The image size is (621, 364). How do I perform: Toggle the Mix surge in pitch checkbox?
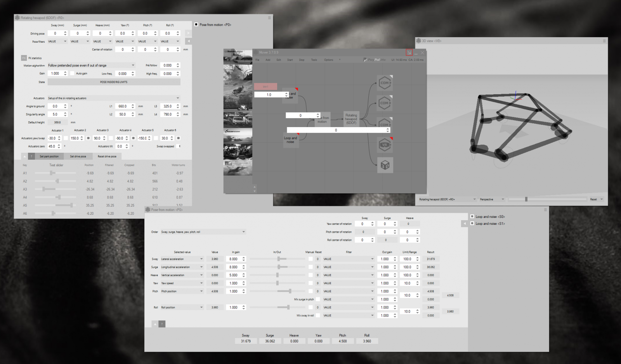pos(318,299)
